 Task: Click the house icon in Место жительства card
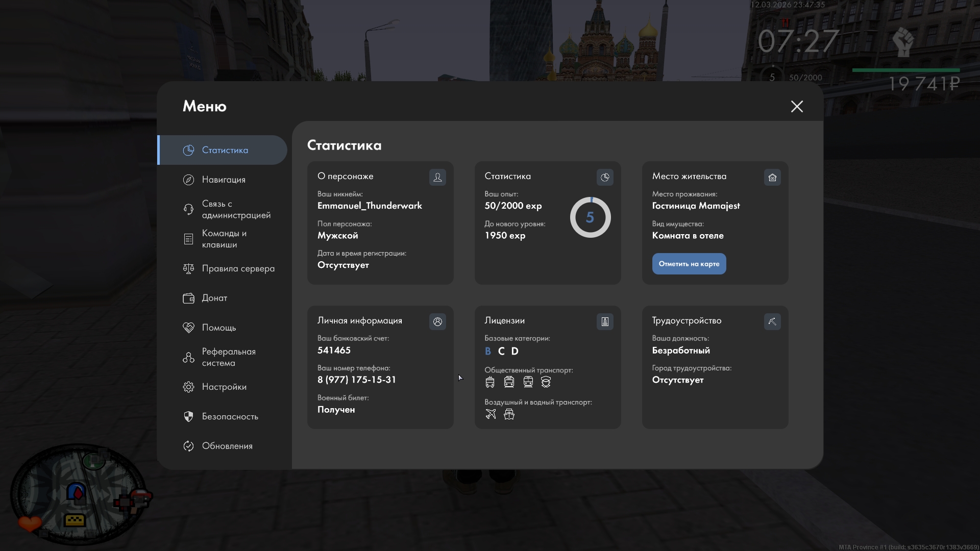[772, 177]
